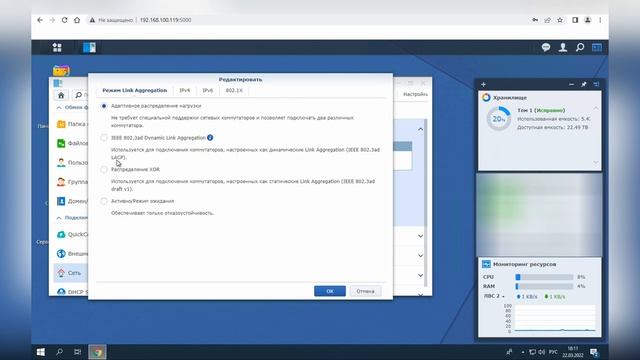The width and height of the screenshot is (640, 360).
Task: Click RAM usage bar
Action: tap(544, 287)
